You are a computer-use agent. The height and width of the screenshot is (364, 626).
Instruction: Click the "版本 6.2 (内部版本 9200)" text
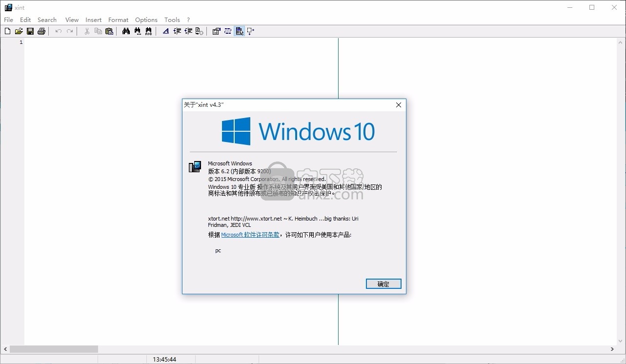point(240,171)
